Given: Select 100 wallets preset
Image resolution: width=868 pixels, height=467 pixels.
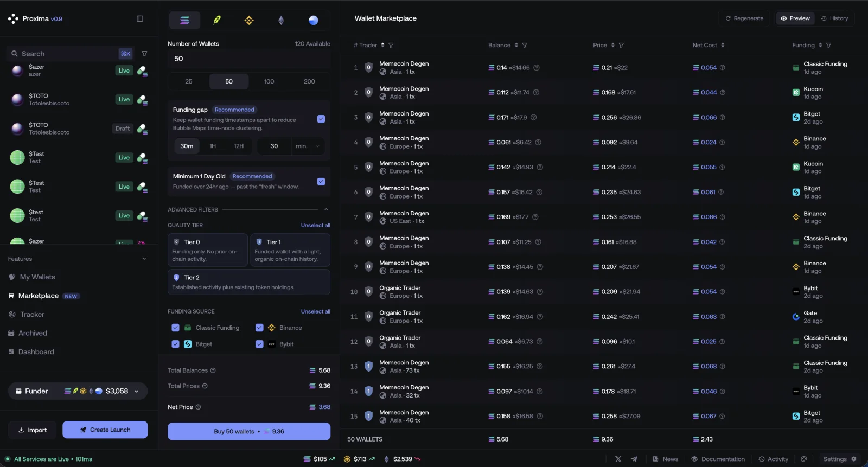Looking at the screenshot, I should click(x=269, y=81).
